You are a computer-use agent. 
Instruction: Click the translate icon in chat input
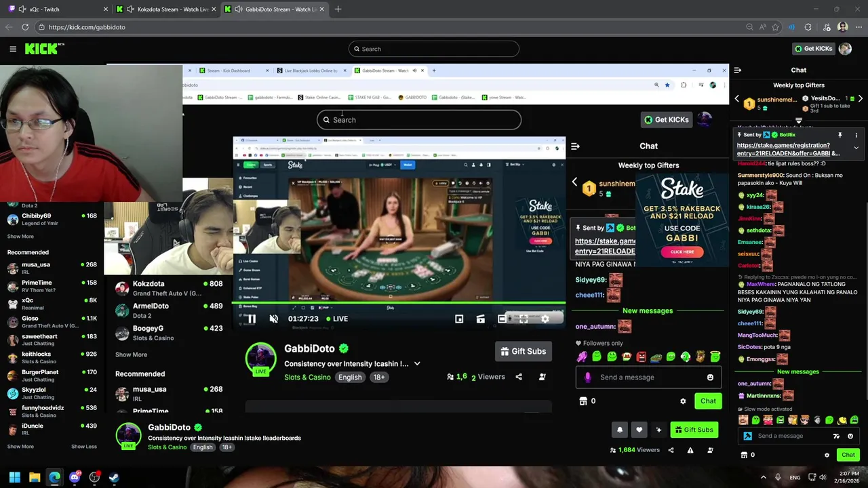pyautogui.click(x=836, y=436)
